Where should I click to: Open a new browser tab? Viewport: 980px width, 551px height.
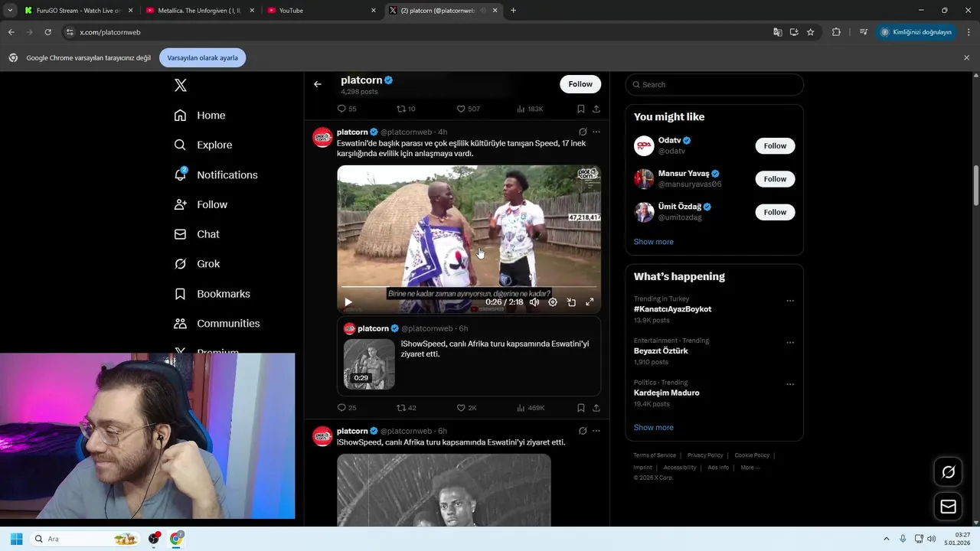coord(513,11)
